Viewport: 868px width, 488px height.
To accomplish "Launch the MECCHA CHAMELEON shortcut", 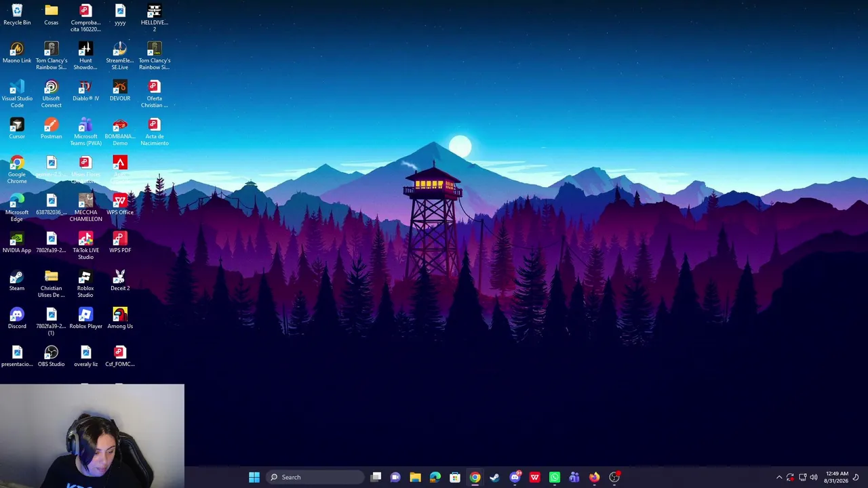I will click(x=85, y=208).
